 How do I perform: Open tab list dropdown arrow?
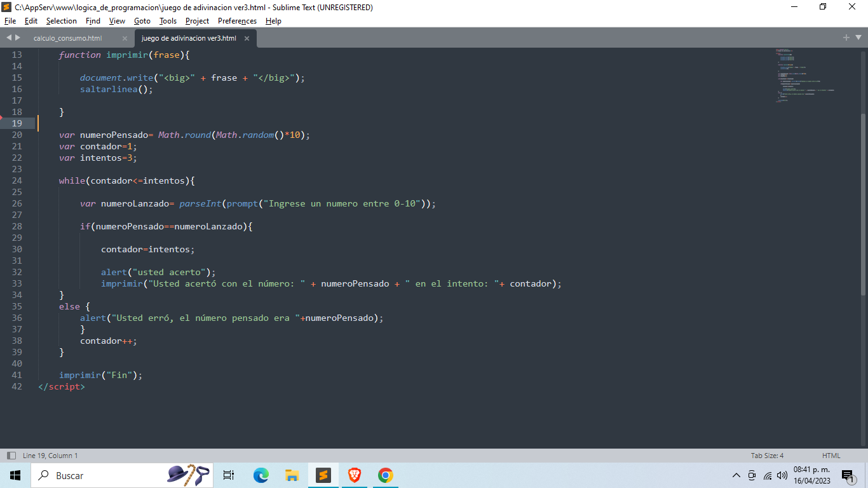click(857, 38)
